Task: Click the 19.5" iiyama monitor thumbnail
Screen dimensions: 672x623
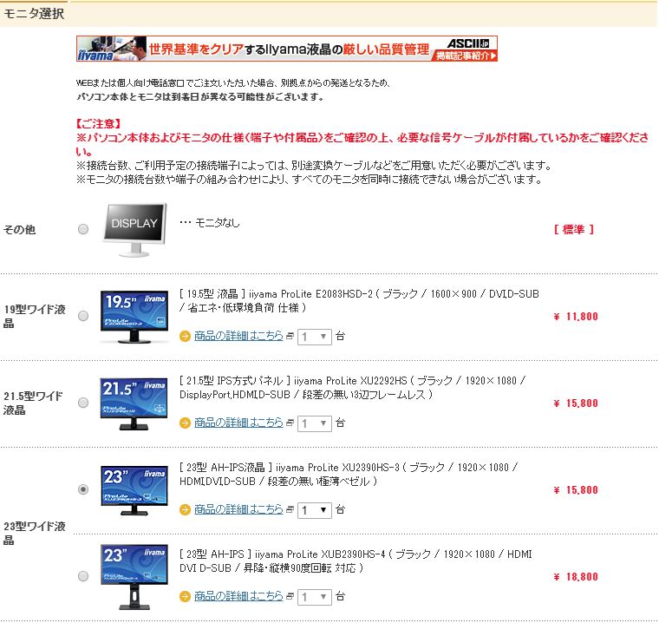Action: (x=134, y=318)
